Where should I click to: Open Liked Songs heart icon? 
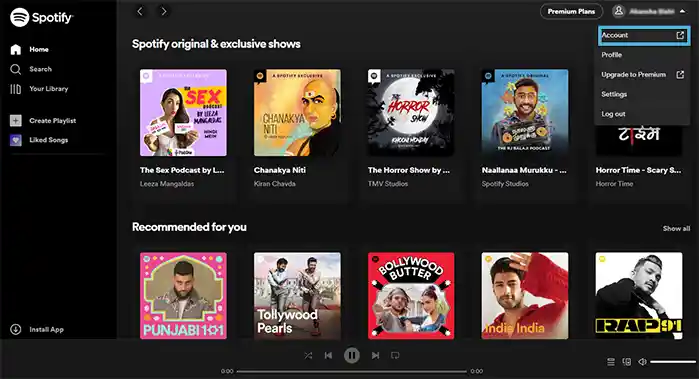pyautogui.click(x=16, y=140)
